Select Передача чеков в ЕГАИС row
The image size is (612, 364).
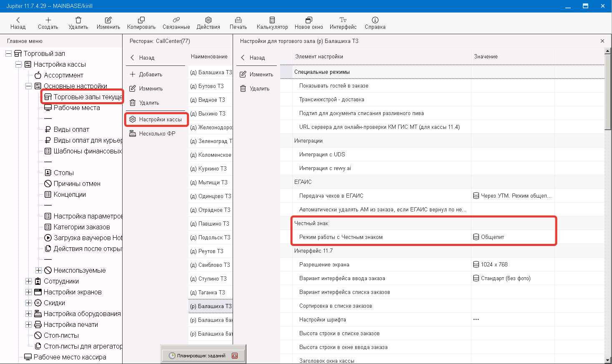pyautogui.click(x=442, y=196)
